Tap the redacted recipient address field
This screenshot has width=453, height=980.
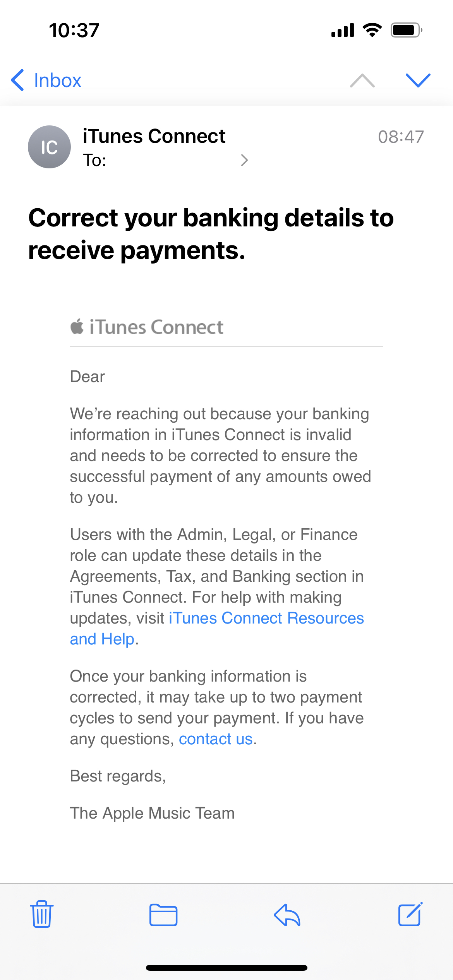(x=174, y=161)
